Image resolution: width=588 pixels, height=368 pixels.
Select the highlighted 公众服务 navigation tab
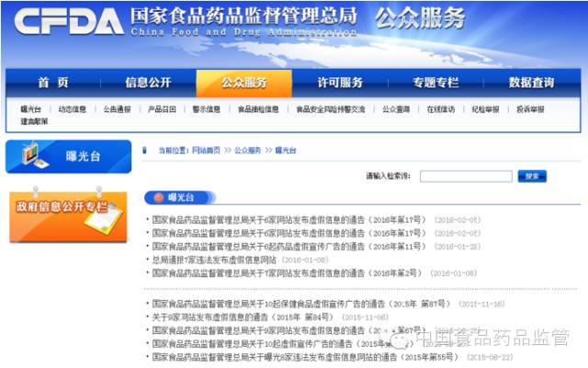pyautogui.click(x=244, y=83)
